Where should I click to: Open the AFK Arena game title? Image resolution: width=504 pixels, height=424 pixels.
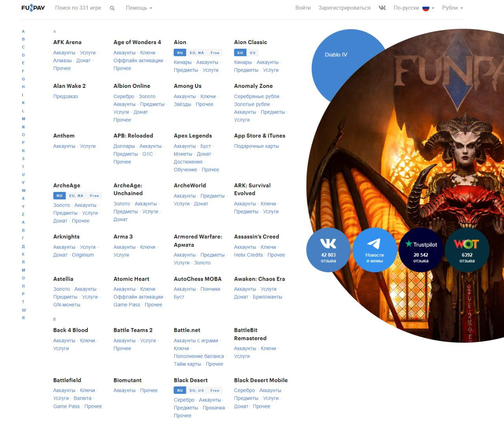67,42
